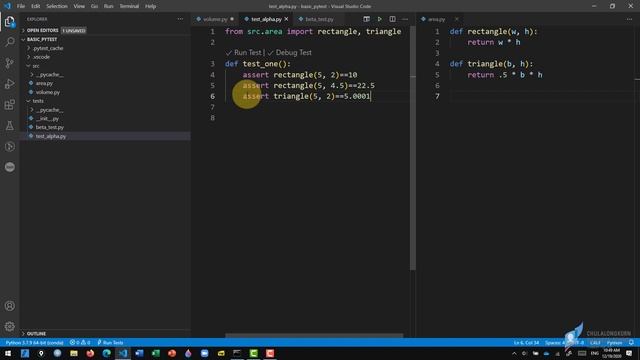Click left editor vertical scrollbar
This screenshot has width=640, height=360.
413,147
